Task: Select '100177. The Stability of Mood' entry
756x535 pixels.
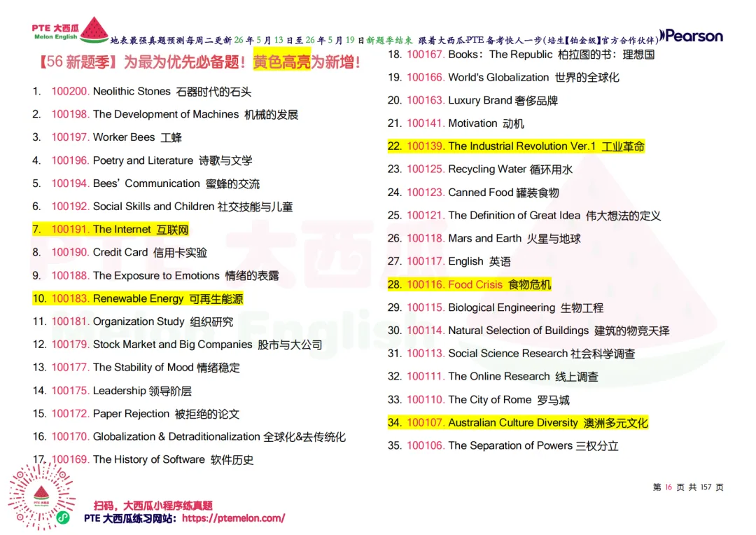Action: coord(136,368)
